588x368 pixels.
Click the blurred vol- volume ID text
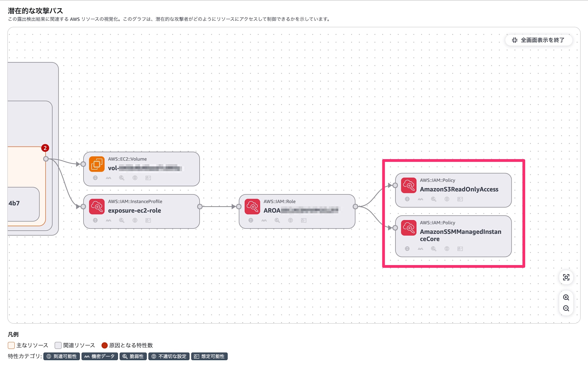point(145,168)
